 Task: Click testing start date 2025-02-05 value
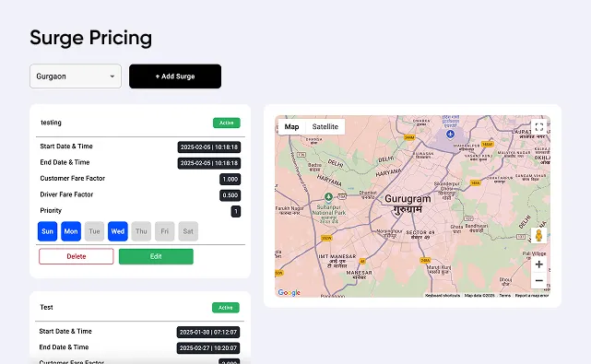click(x=209, y=147)
